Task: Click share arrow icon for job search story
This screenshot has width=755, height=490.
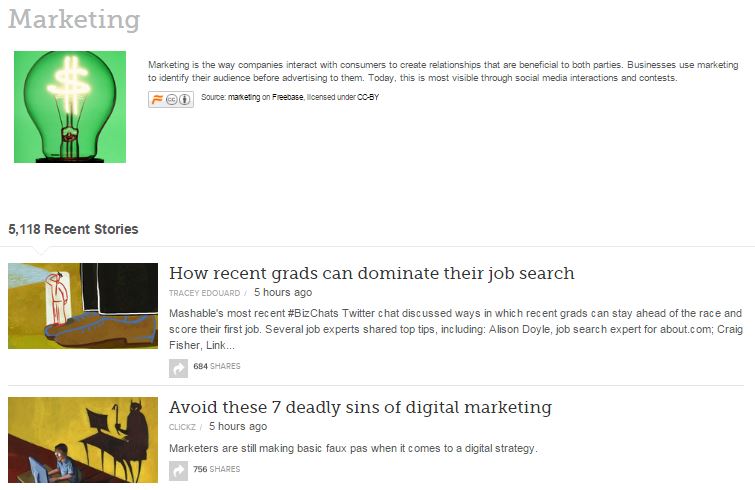Action: (178, 369)
